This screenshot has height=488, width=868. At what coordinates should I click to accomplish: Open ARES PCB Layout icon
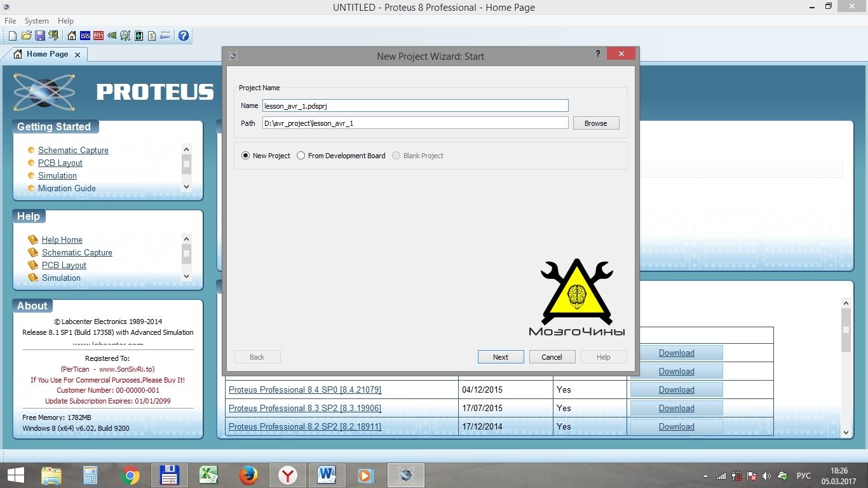point(98,36)
